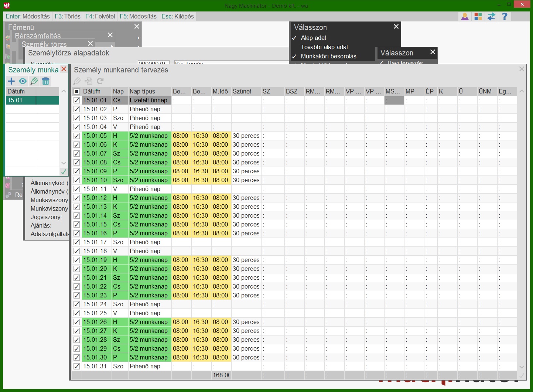Click the green 5/2 munkanap cell for 15.01.12

149,198
